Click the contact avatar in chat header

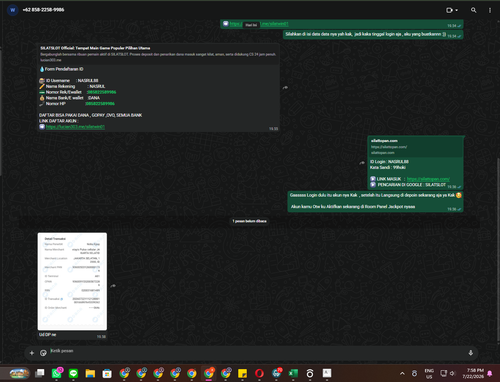coord(13,10)
